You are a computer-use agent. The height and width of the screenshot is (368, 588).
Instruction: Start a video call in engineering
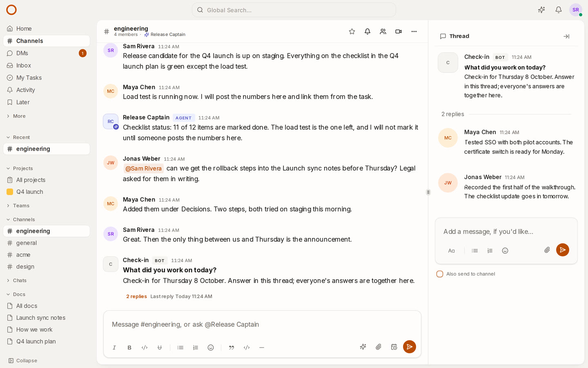(x=399, y=31)
